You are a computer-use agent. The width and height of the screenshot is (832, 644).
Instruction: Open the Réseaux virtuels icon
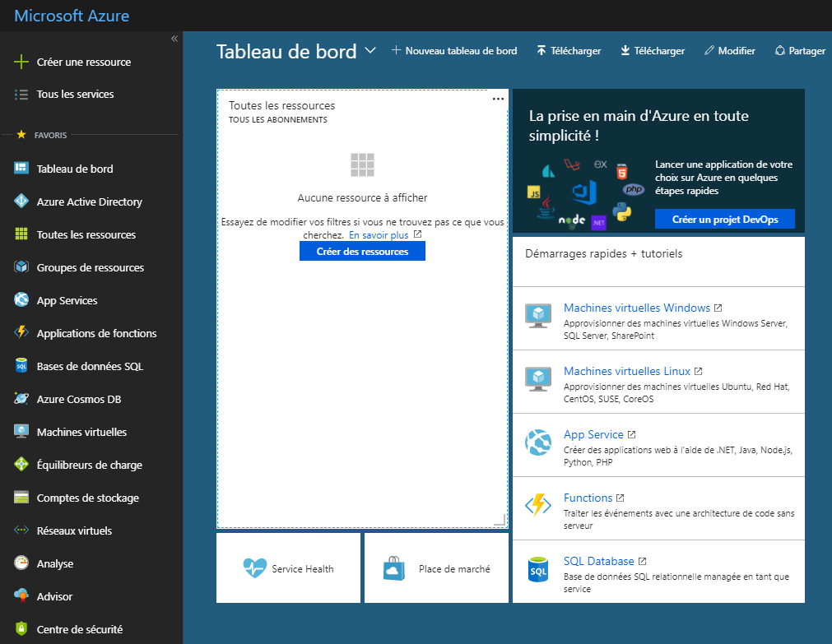click(x=21, y=530)
